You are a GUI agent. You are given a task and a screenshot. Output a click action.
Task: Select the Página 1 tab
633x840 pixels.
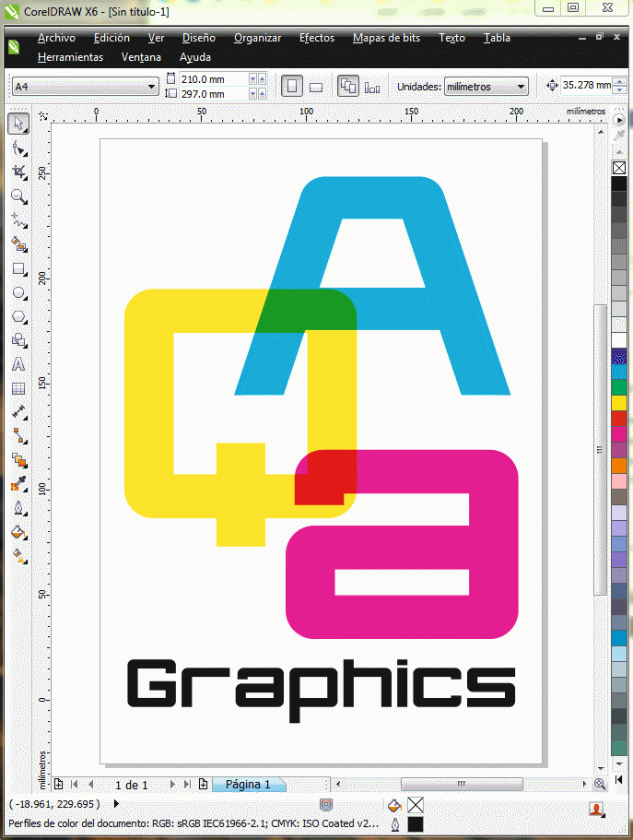point(248,785)
